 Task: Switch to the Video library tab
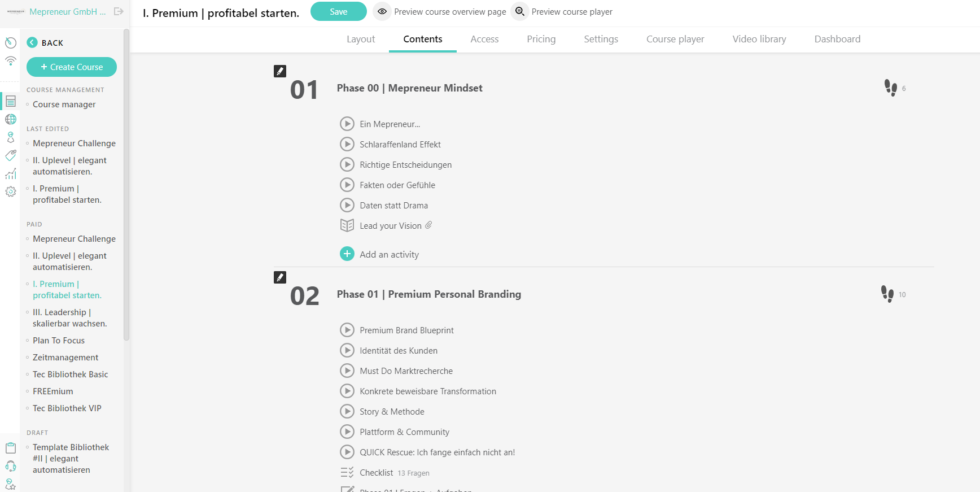coord(759,39)
